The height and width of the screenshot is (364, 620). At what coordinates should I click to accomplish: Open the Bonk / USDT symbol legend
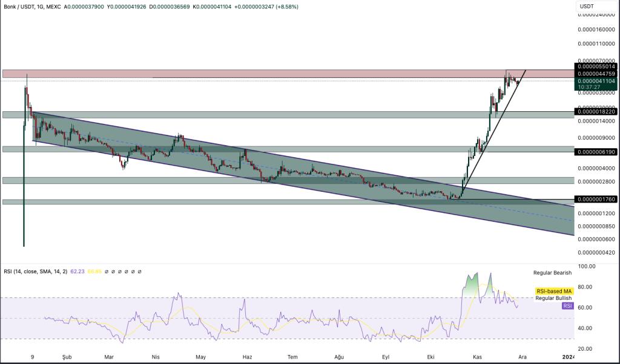pyautogui.click(x=18, y=5)
